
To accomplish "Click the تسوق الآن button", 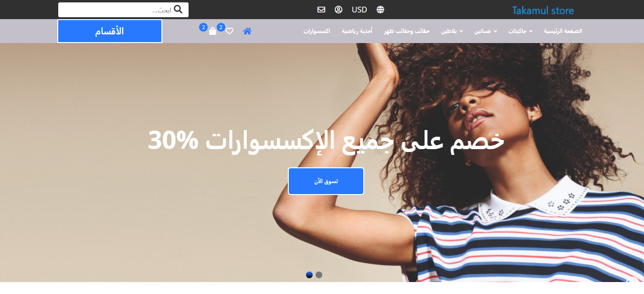I will [326, 181].
